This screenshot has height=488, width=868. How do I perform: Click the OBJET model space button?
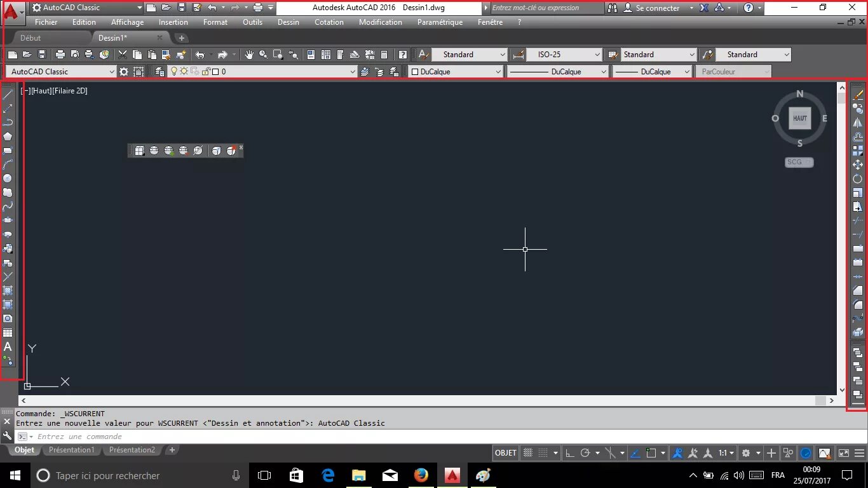[506, 453]
